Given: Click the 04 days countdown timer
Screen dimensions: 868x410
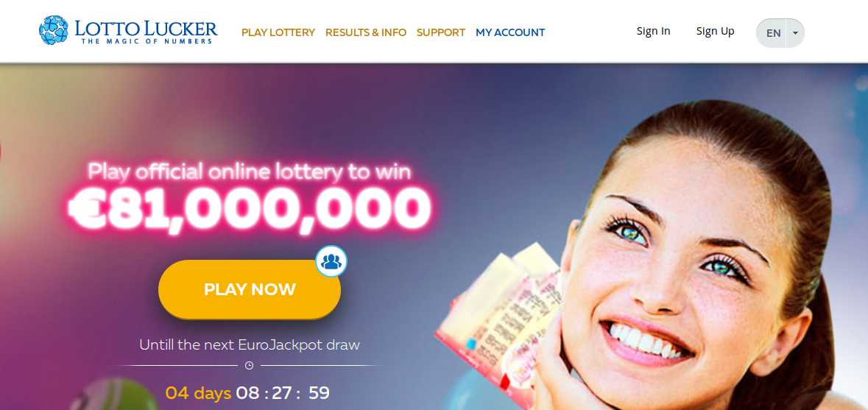Looking at the screenshot, I should point(247,393).
